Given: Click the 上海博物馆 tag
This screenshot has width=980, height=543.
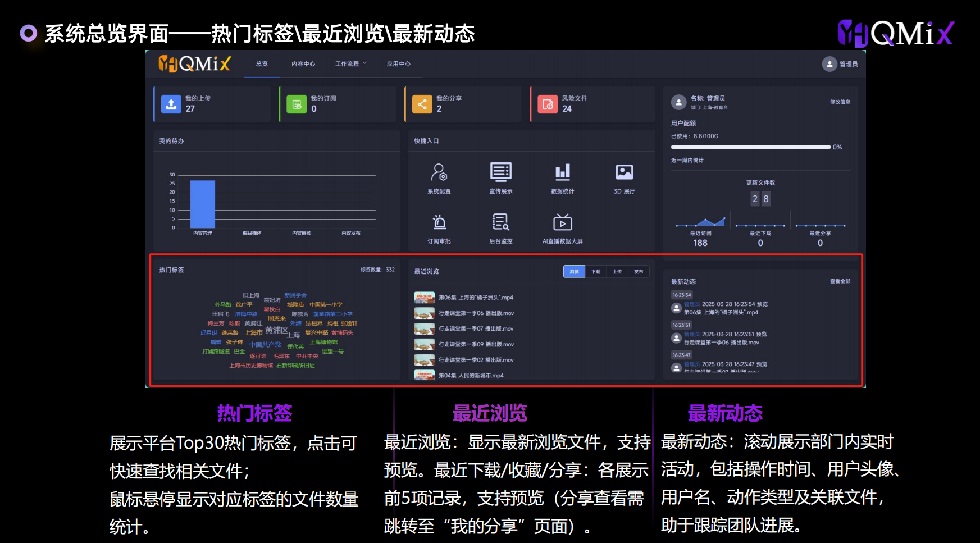Looking at the screenshot, I should coord(324,342).
